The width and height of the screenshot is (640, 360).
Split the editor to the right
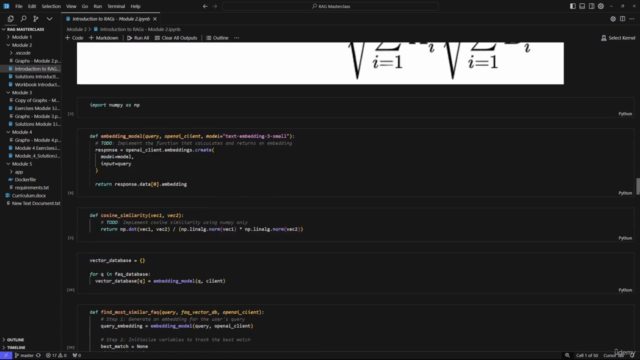tap(622, 19)
